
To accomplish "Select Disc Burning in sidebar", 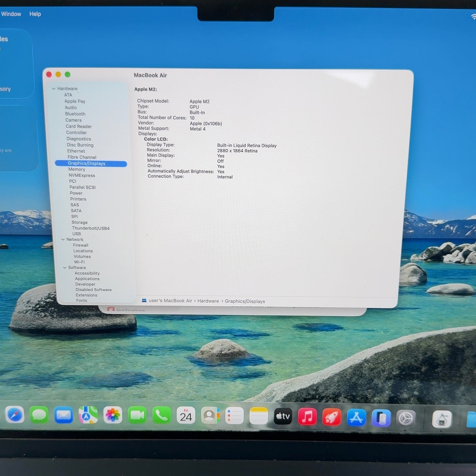I will point(80,145).
